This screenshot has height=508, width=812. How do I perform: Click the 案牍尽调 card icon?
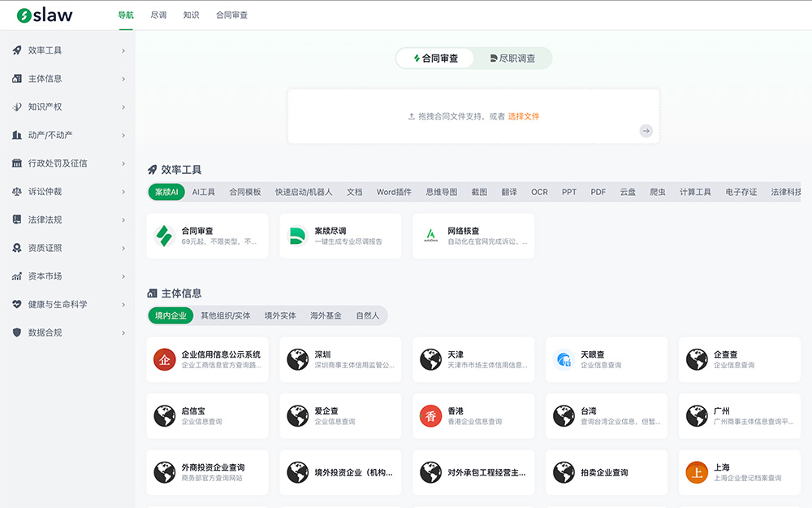pyautogui.click(x=298, y=236)
